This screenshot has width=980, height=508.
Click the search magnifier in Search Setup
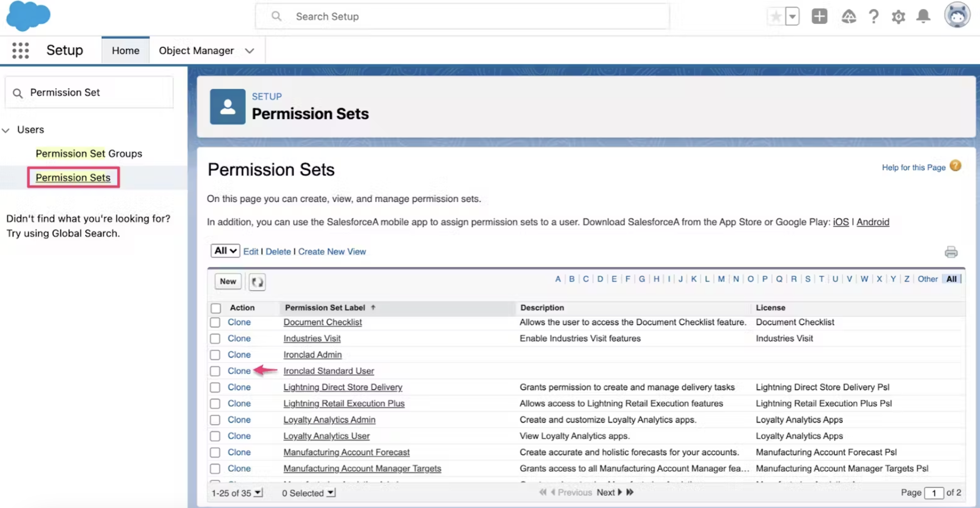276,16
